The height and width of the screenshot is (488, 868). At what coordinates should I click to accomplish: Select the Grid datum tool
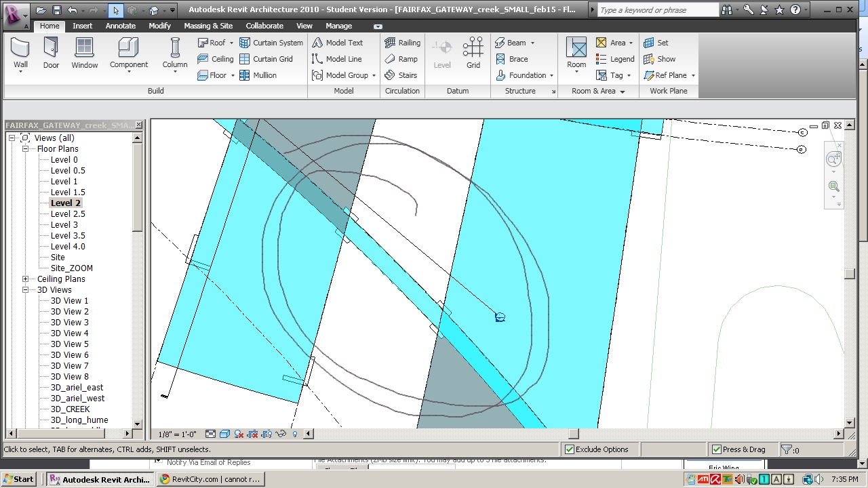(x=473, y=53)
